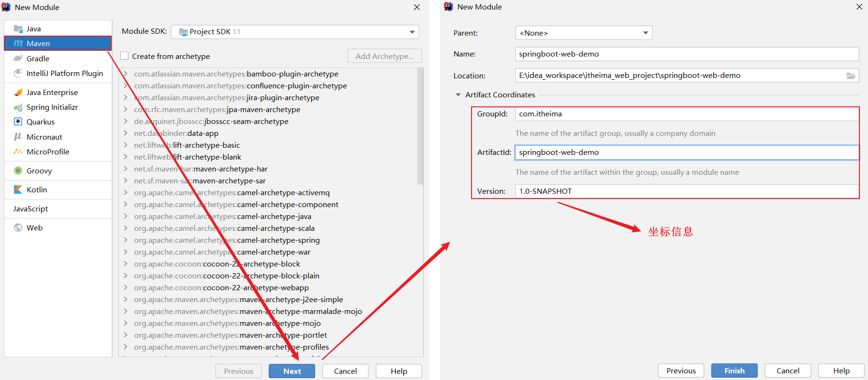Click the Spring Initializr icon
The height and width of the screenshot is (380, 868).
tap(18, 107)
